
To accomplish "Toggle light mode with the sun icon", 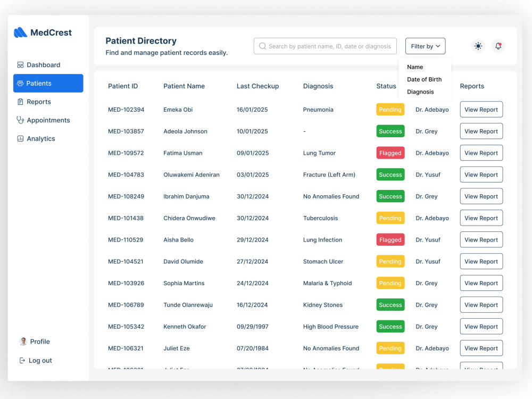I will 478,46.
